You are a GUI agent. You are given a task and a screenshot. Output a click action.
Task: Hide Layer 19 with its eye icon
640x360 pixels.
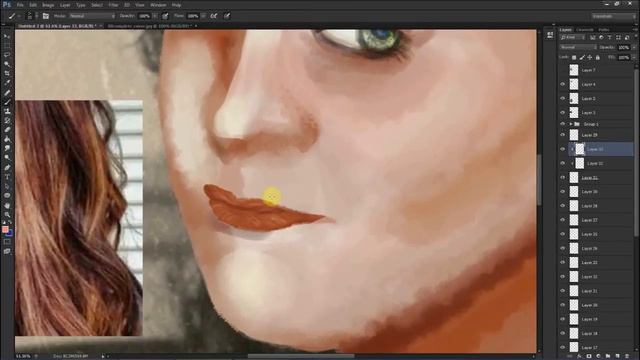(x=562, y=319)
